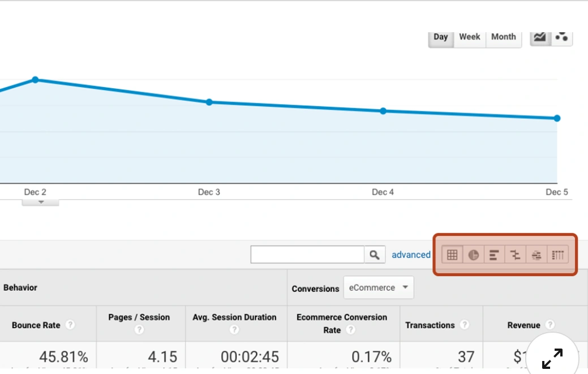Activate the line chart display mode
The width and height of the screenshot is (588, 374).
(x=539, y=38)
